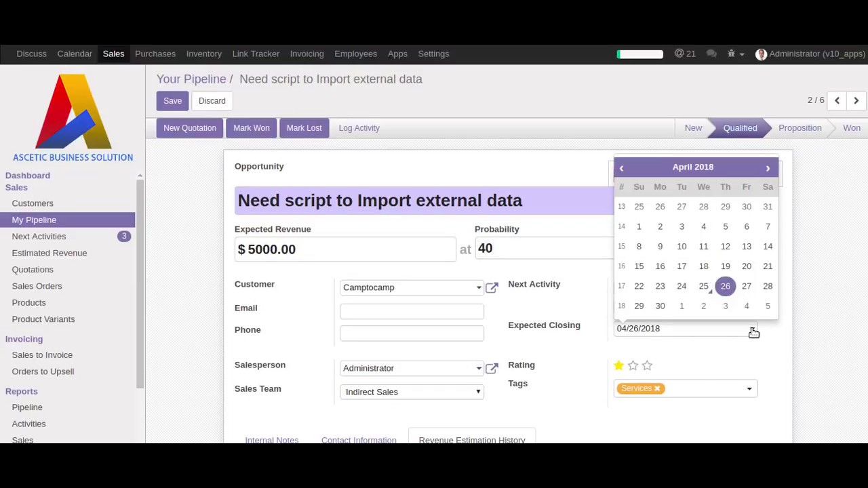The image size is (868, 488).
Task: Open the Link Tracker menu
Action: [256, 54]
